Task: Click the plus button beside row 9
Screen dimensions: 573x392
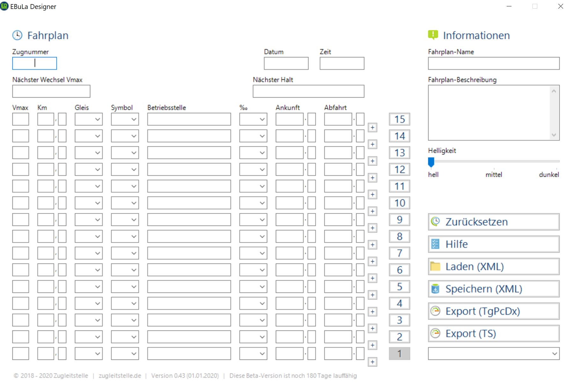Action: click(372, 228)
